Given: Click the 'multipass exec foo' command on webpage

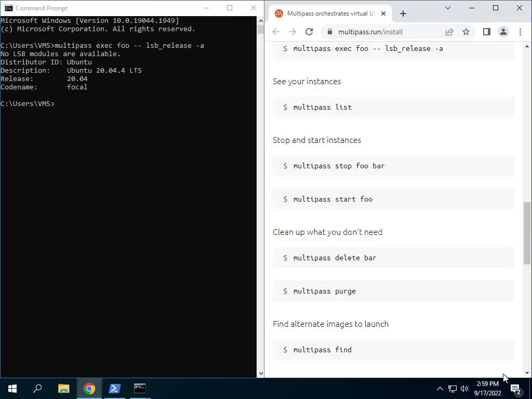Looking at the screenshot, I should pos(368,48).
